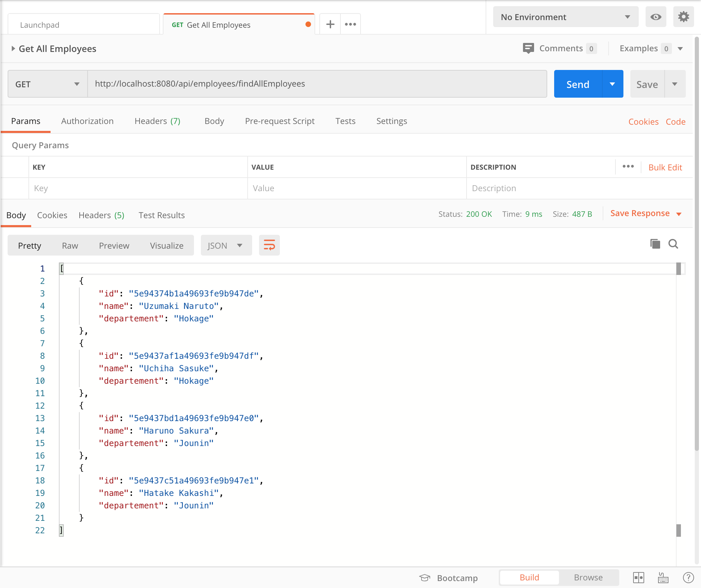The image size is (701, 588).
Task: Switch to the Tests tab
Action: 345,121
